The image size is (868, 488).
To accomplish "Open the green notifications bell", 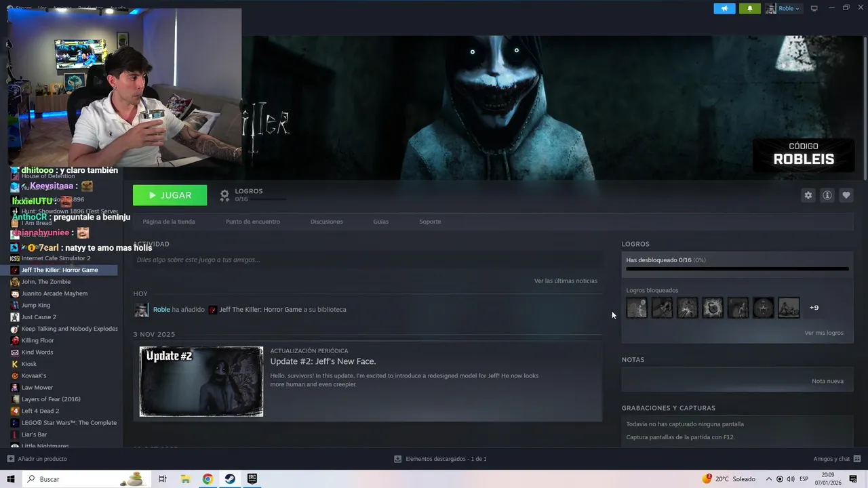I will [750, 8].
